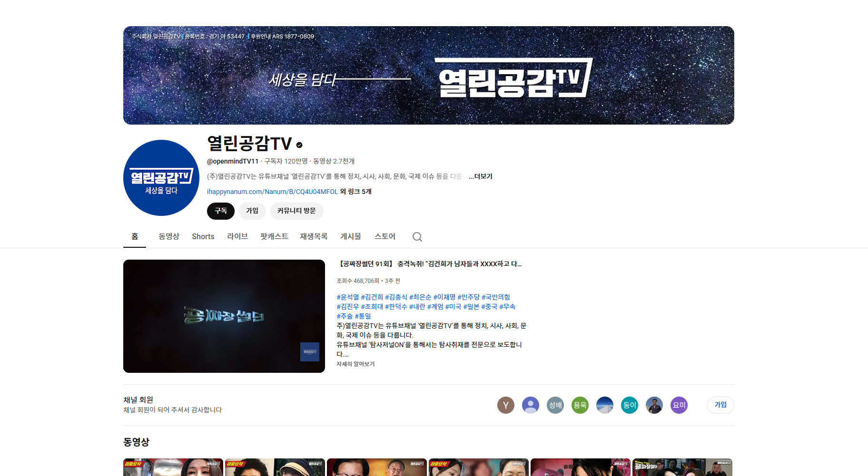Click the brown 'Y' member avatar
Screen dimensions: 868x476
(505, 405)
